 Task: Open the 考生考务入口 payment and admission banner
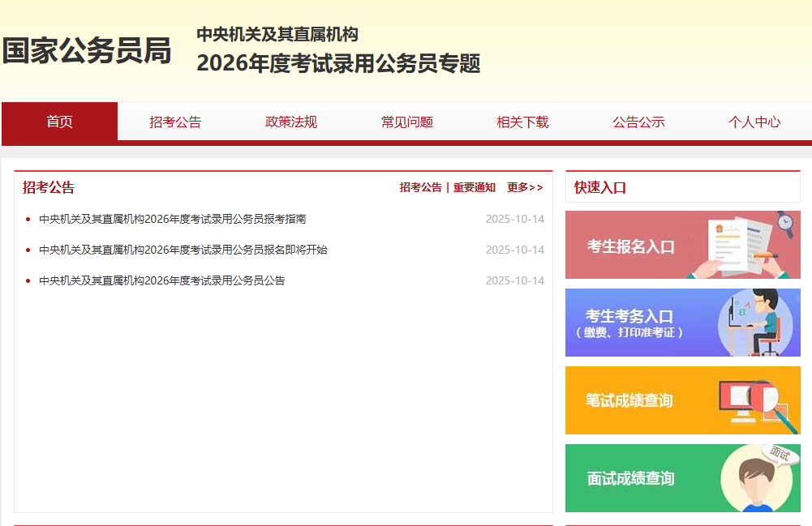tap(629, 323)
